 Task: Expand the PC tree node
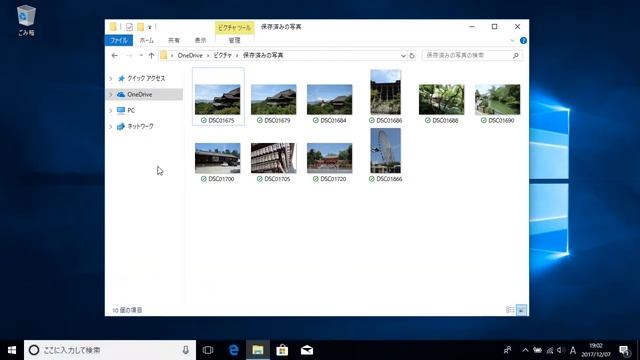[111, 110]
